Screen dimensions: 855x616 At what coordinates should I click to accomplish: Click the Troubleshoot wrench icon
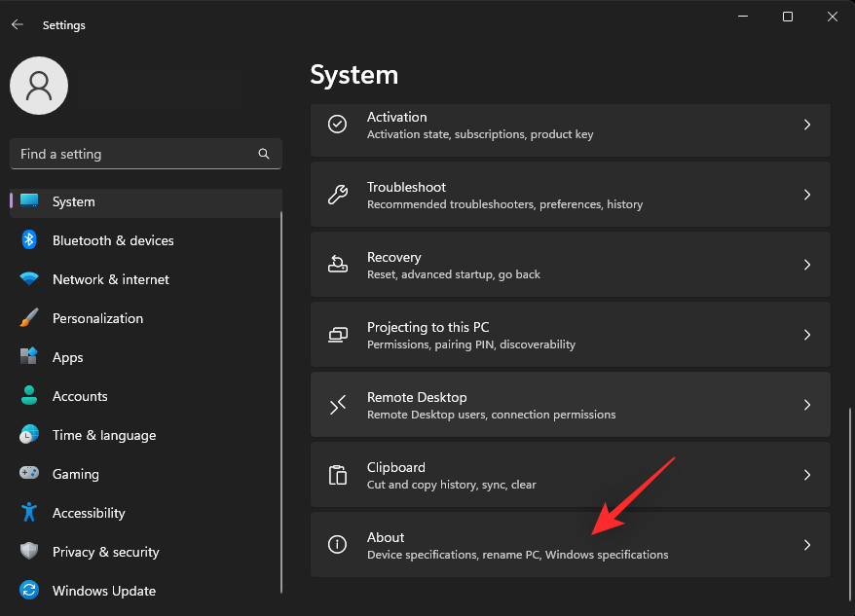tap(337, 194)
